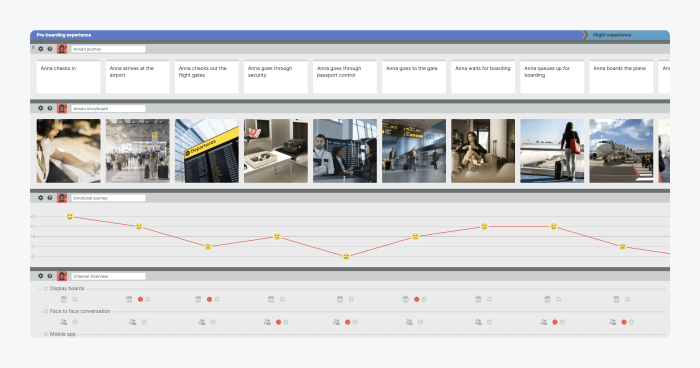This screenshot has width=700, height=368.
Task: Click the 'Anna's storyboard' lane name field
Action: tap(108, 109)
